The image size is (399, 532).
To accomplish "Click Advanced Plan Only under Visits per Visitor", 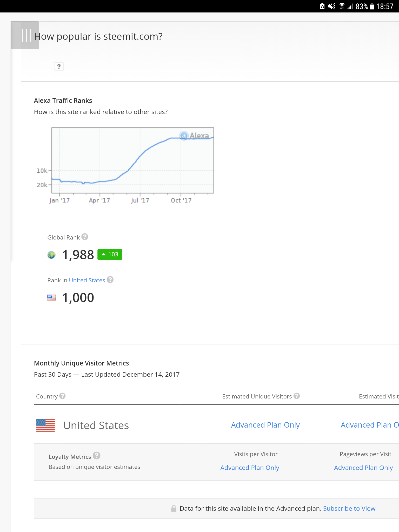I will (x=250, y=468).
